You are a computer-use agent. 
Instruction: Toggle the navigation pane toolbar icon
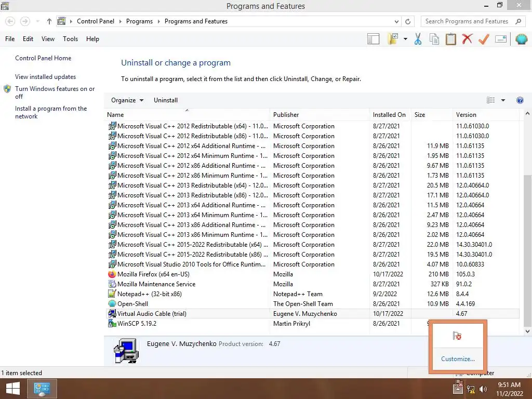(x=373, y=39)
